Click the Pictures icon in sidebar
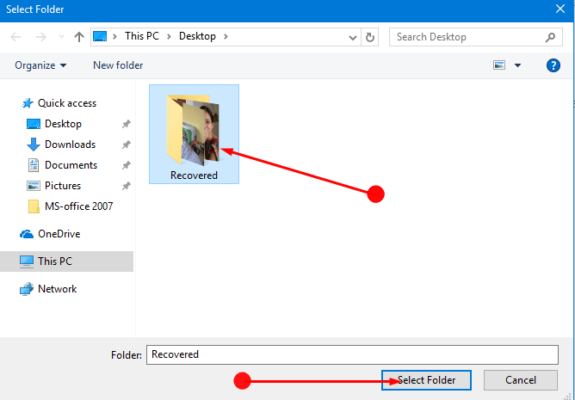This screenshot has height=400, width=575. [33, 186]
